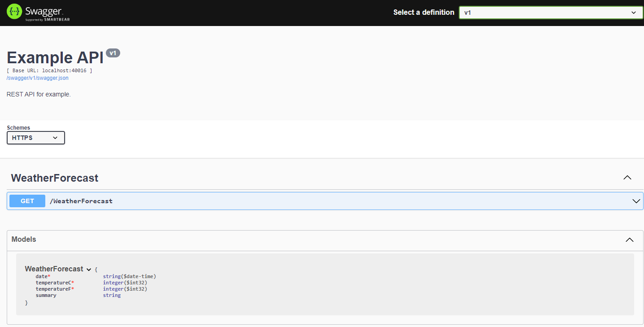
Task: Open the Select a definition dropdown
Action: 551,13
